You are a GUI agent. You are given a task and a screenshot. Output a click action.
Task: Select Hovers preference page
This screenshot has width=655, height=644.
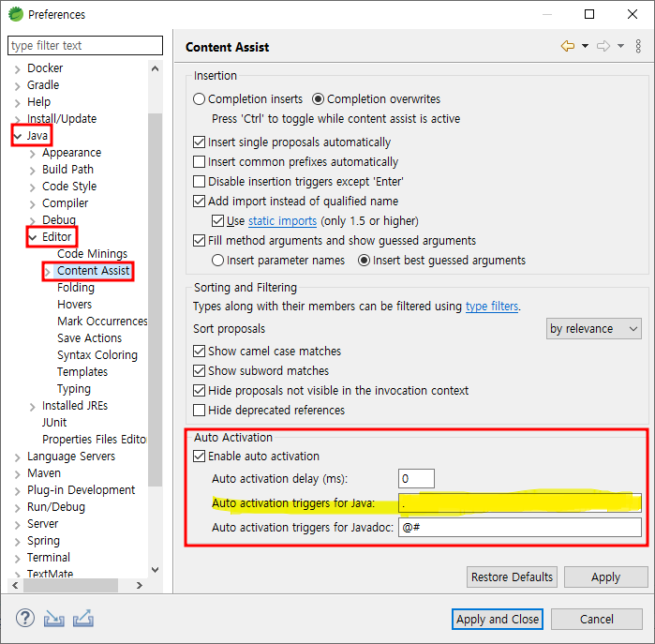coord(74,305)
